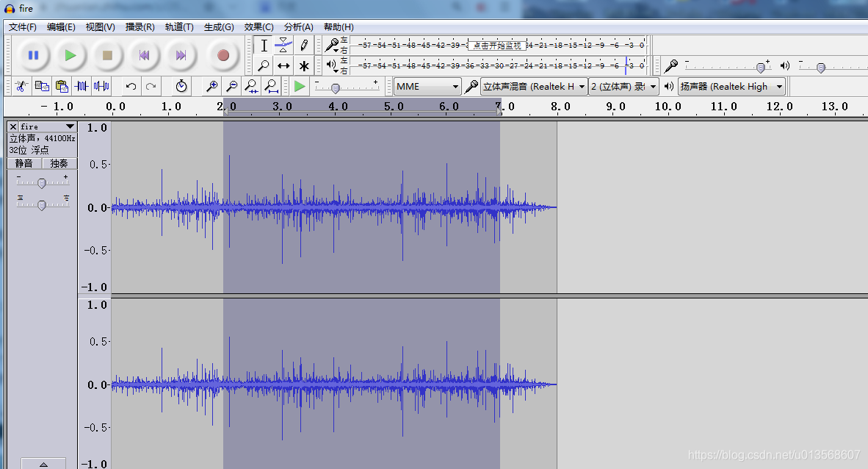The image size is (868, 469).
Task: Open the 文件(F) menu
Action: (23, 27)
